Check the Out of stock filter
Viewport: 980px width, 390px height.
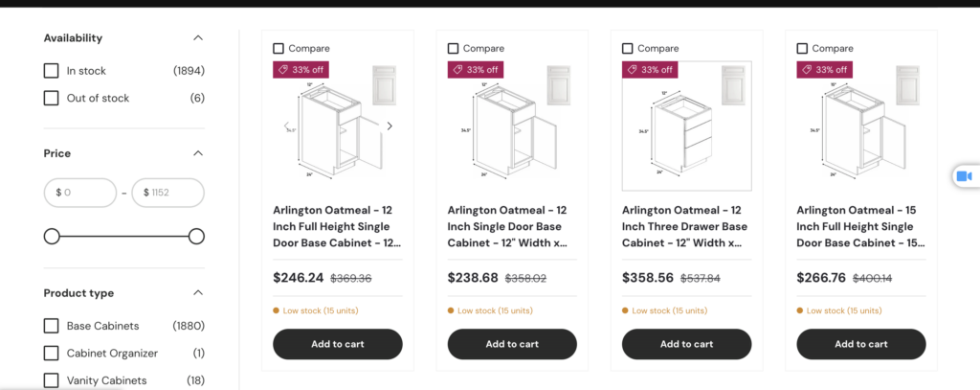[x=52, y=98]
